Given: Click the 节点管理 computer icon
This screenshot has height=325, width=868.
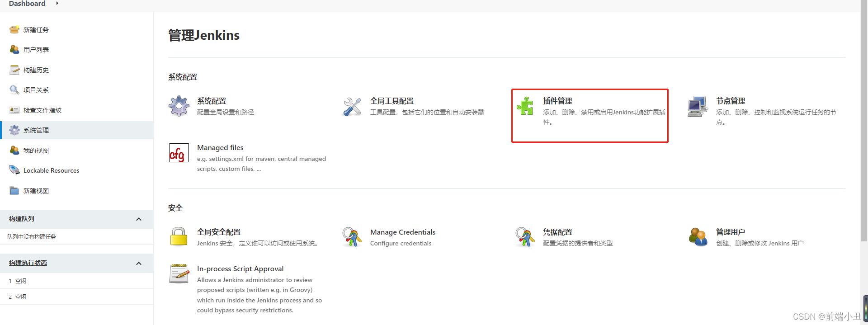Looking at the screenshot, I should point(698,106).
